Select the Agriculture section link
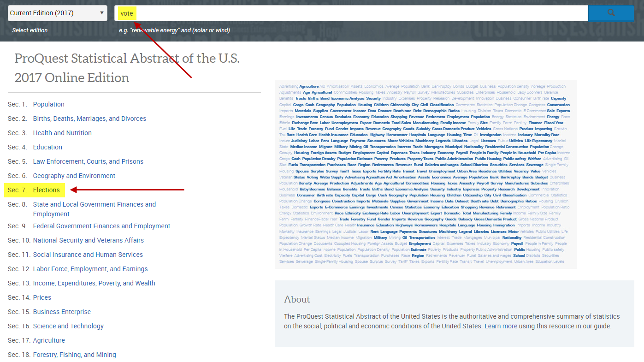Screen dimensions: 644x362 click(x=49, y=340)
